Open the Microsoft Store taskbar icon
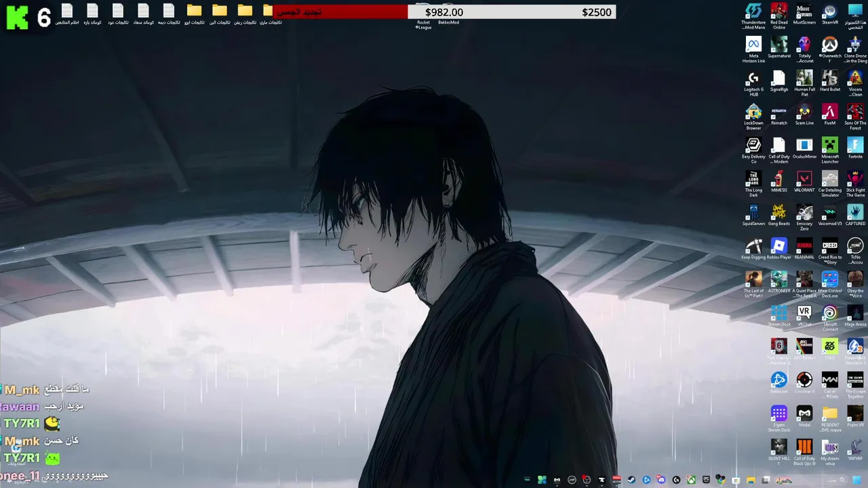The height and width of the screenshot is (488, 868). point(736,480)
